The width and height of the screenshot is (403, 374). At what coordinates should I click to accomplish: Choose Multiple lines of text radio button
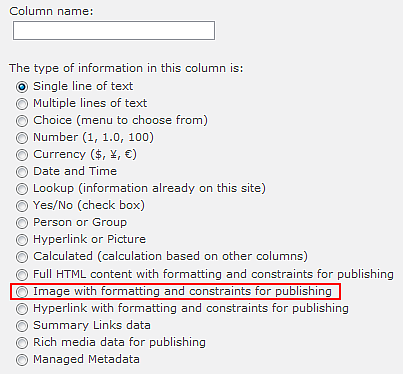click(22, 104)
